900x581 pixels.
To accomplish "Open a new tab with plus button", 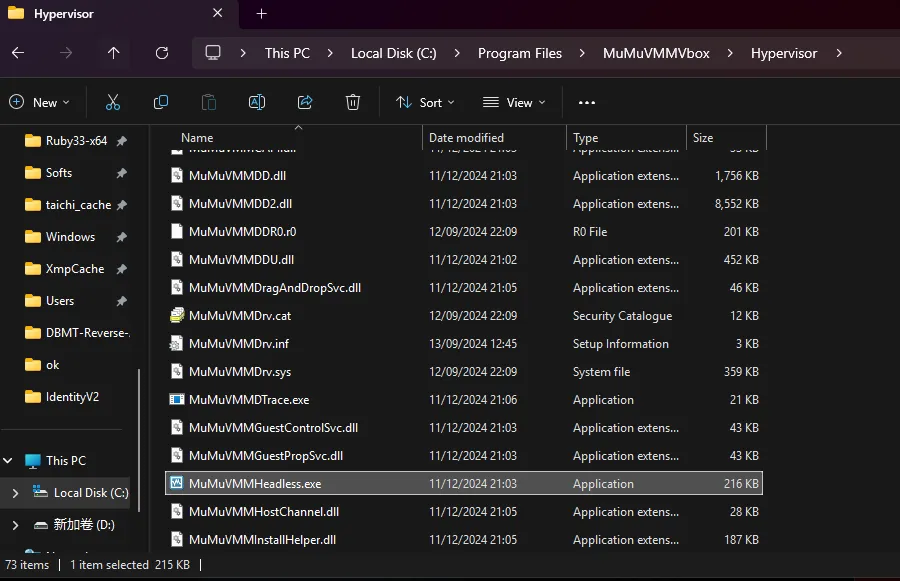I will click(261, 13).
